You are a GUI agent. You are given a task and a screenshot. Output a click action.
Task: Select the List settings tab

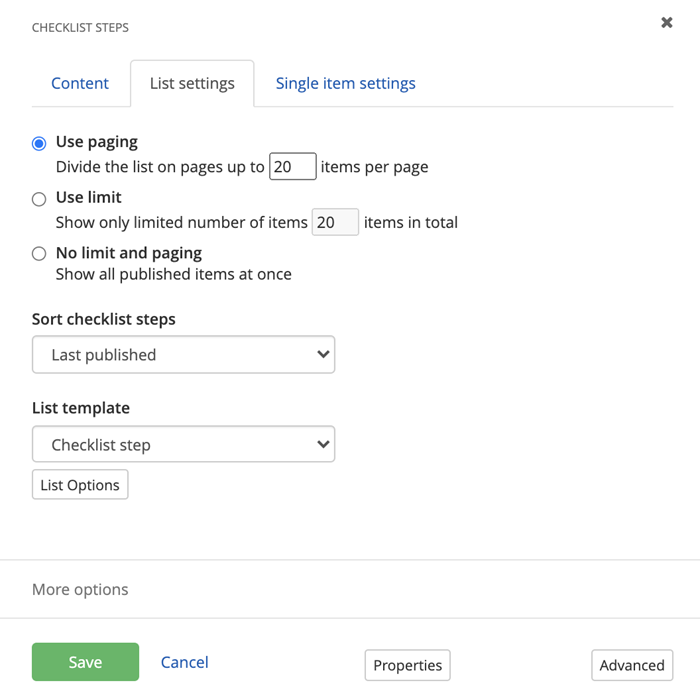[192, 83]
